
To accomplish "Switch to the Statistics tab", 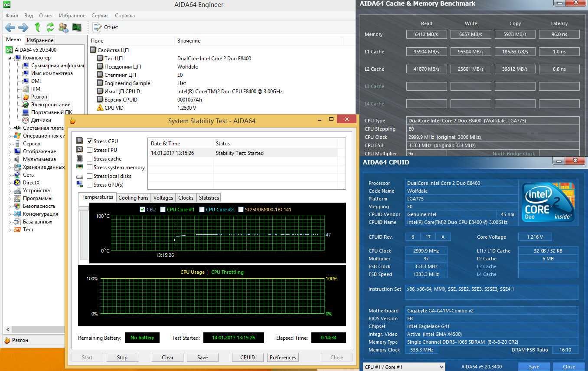I will 209,198.
